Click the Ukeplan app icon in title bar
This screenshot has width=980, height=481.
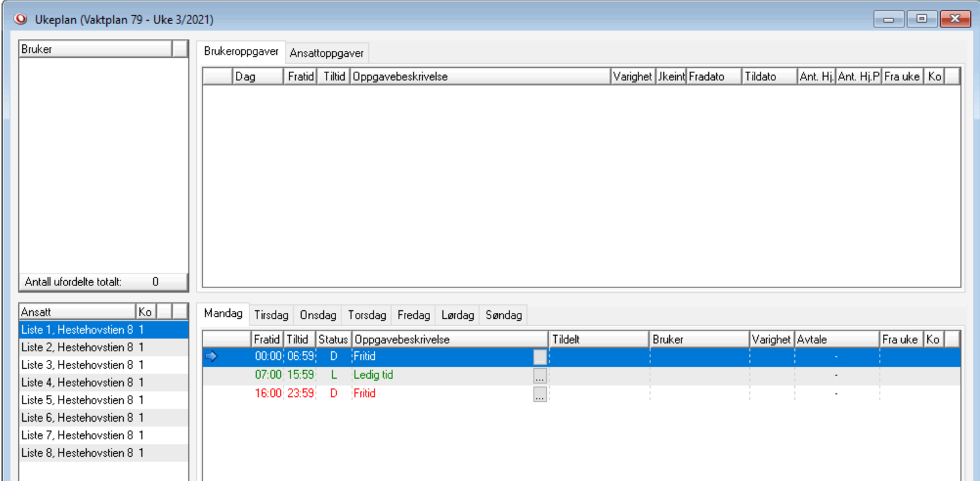[x=22, y=20]
